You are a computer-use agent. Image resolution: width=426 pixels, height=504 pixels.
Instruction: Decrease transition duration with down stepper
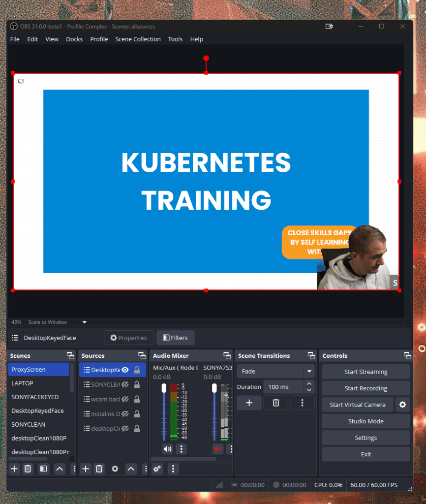[309, 390]
